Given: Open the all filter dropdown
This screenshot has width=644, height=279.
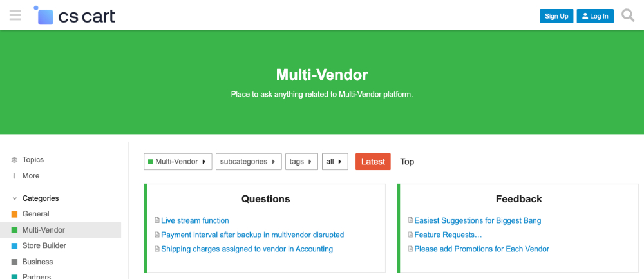Looking at the screenshot, I should click(x=335, y=162).
